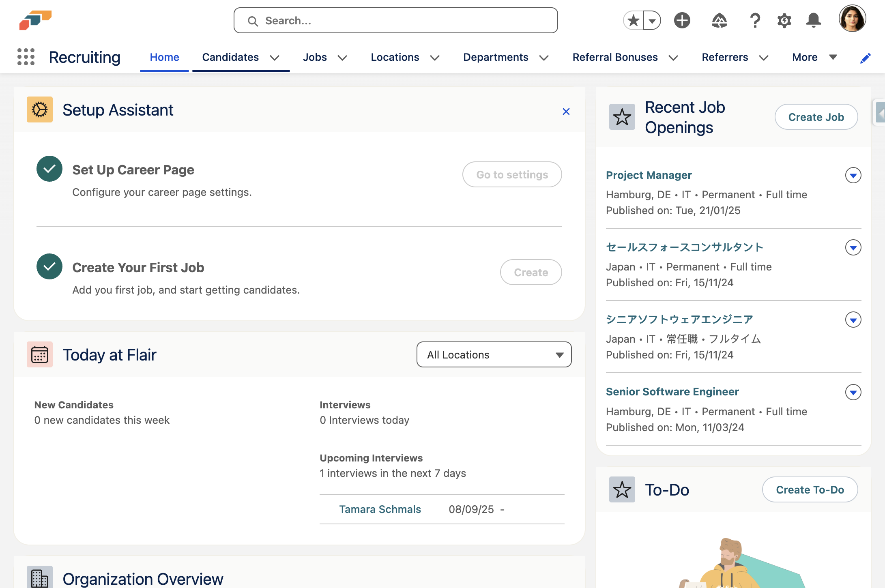Expand the Project Manager job actions menu
The image size is (885, 588).
(x=853, y=176)
